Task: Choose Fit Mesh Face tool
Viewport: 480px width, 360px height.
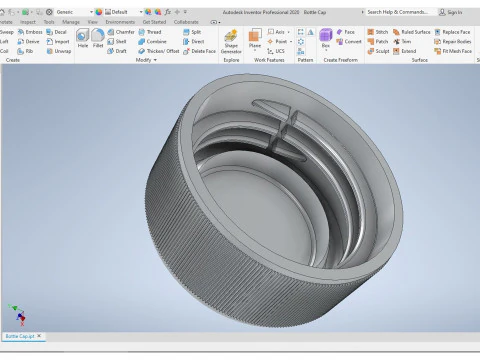Action: coord(453,51)
